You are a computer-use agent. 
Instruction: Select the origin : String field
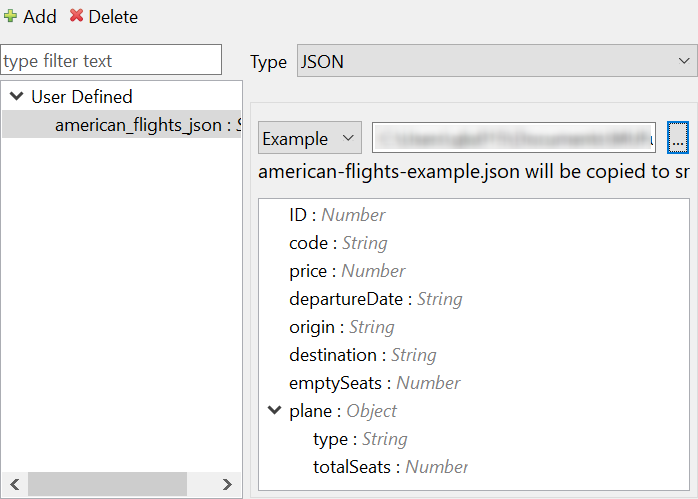342,327
